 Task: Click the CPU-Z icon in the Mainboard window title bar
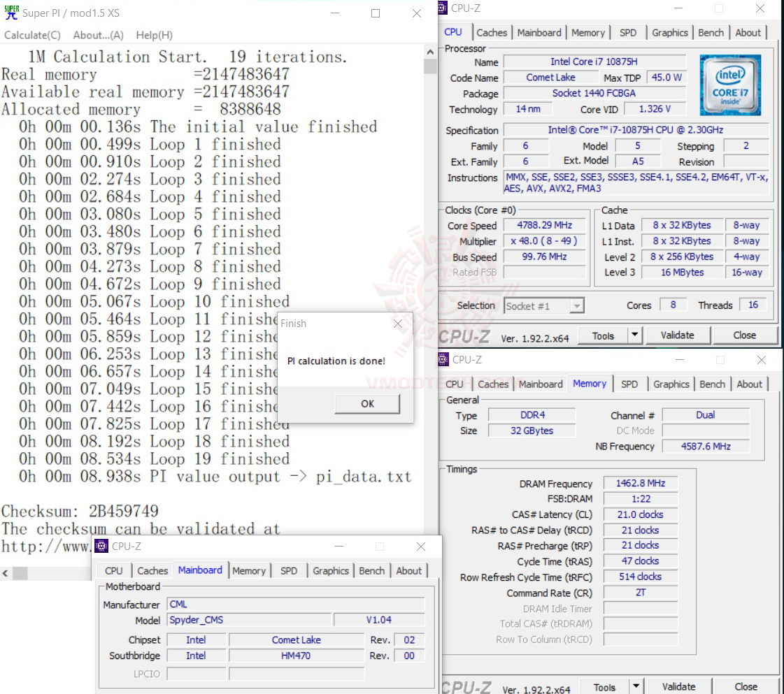point(101,546)
